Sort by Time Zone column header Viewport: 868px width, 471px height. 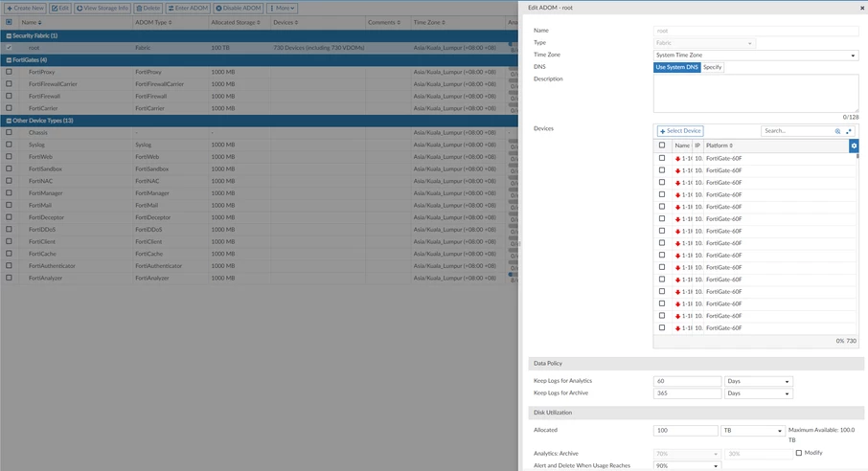click(x=429, y=23)
